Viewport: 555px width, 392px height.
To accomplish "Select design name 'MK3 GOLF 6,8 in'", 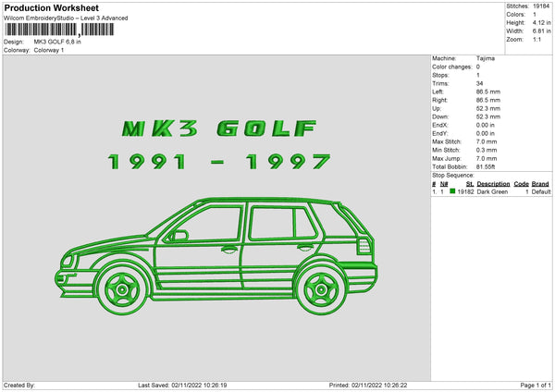I will [57, 42].
